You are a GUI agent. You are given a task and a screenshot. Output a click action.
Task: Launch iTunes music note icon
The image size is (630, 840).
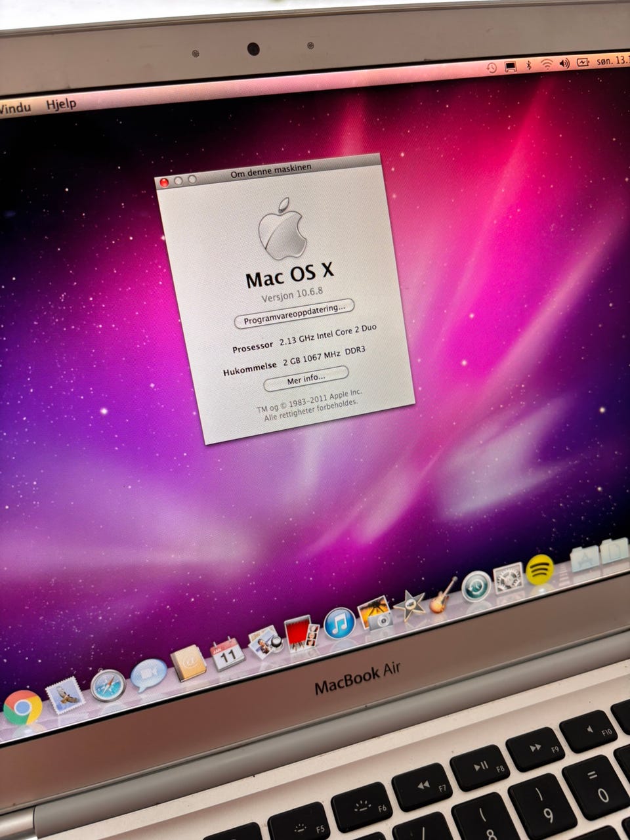[x=339, y=623]
